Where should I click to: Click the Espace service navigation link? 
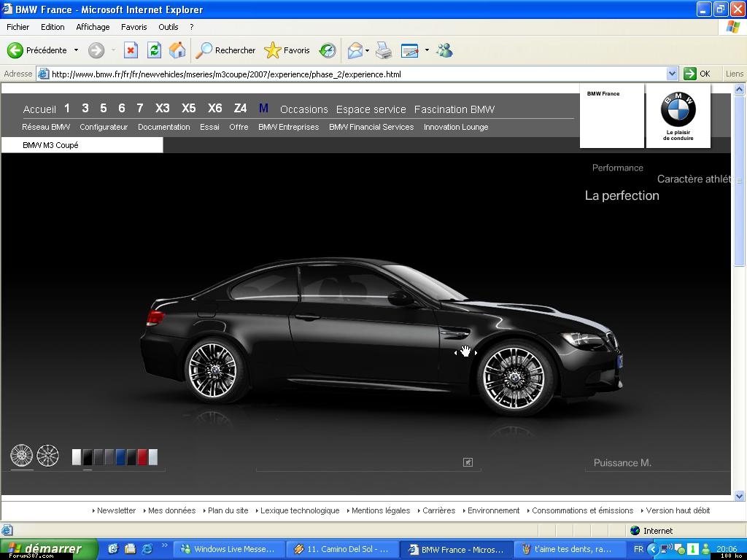(x=371, y=109)
